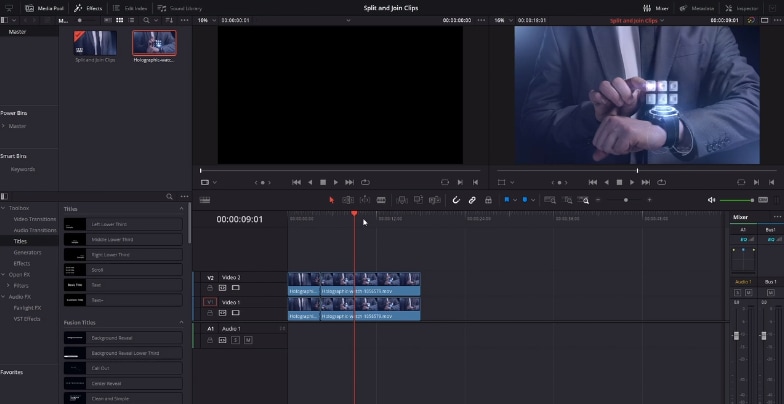Image resolution: width=784 pixels, height=404 pixels.
Task: Adjust the timeline zoom slider handle
Action: [626, 200]
